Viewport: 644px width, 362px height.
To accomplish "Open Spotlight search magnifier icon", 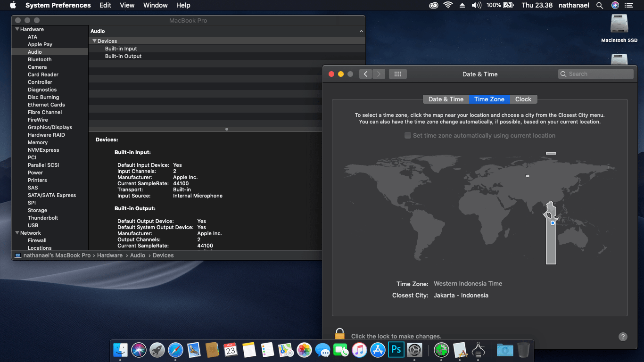I will click(600, 5).
